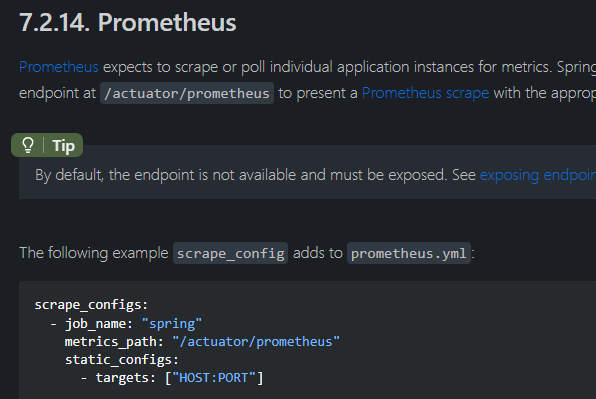This screenshot has height=399, width=596.
Task: Click the "7.2.14. Prometheus" section heading
Action: pyautogui.click(x=128, y=22)
